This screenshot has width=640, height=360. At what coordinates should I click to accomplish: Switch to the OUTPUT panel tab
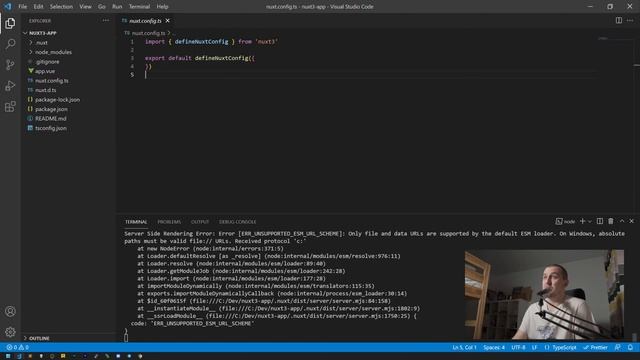(x=200, y=222)
